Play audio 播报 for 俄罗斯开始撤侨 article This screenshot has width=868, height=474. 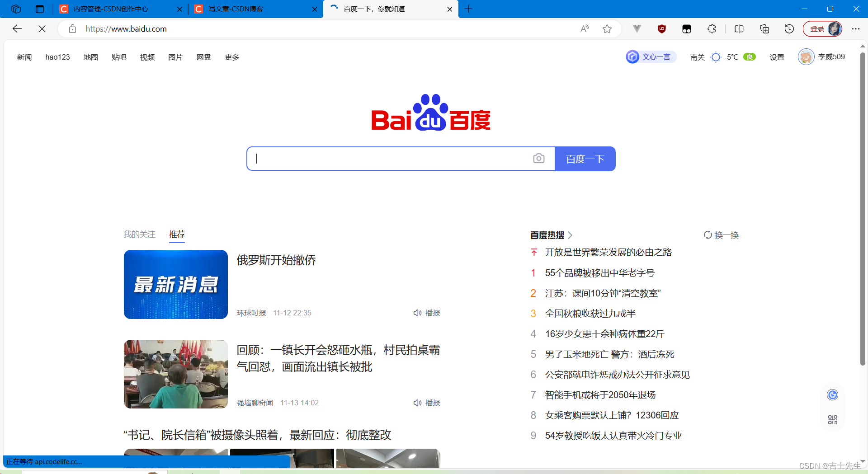(427, 313)
